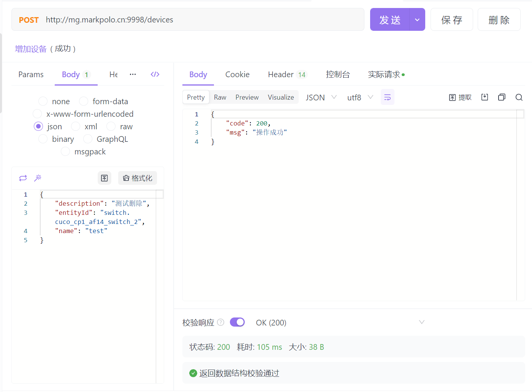Click the swap arrows icon above request body
The image size is (532, 392).
[23, 178]
